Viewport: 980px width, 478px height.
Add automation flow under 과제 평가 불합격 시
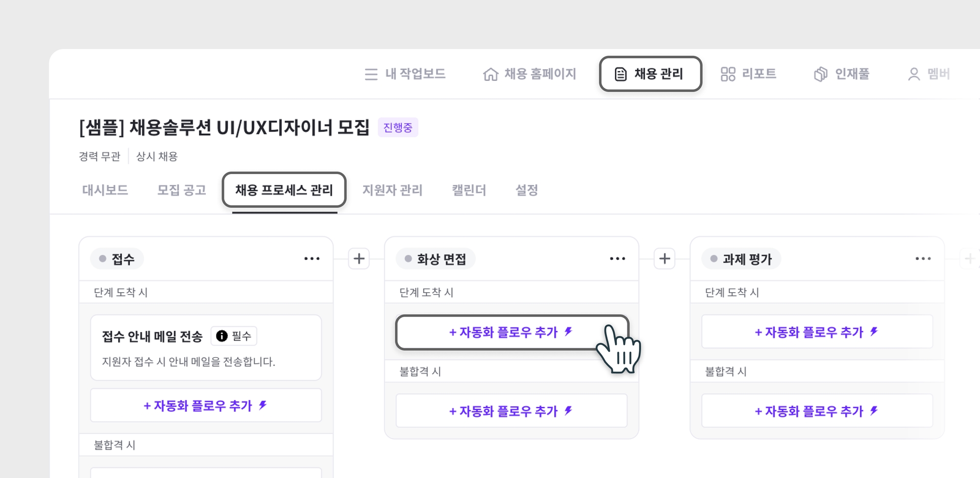coord(817,411)
